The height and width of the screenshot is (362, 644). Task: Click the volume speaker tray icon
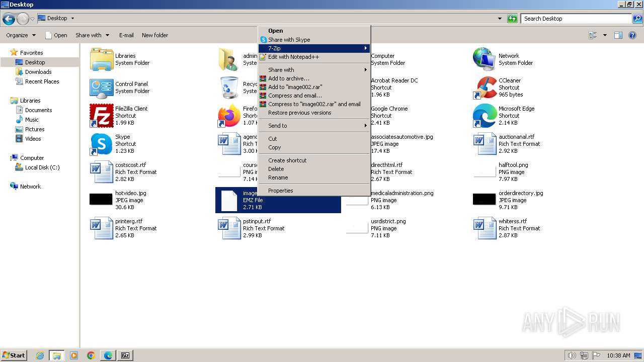coord(572,355)
